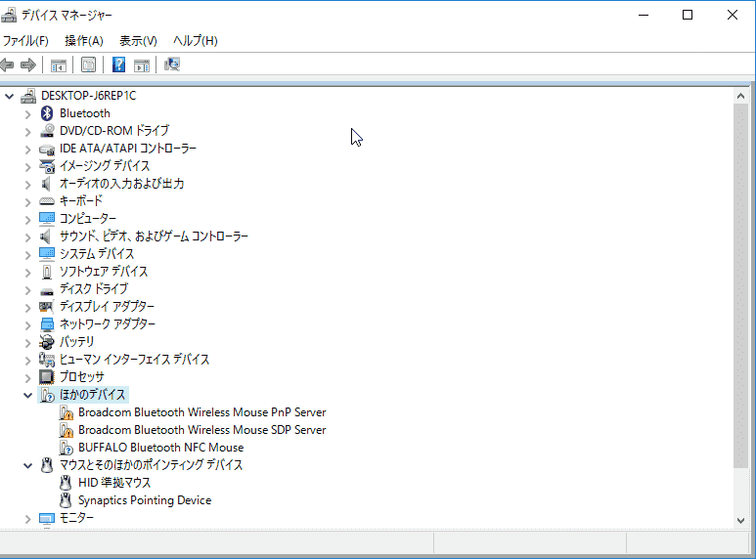Screen dimensions: 756x559
Task: Select Broadcom Bluetooth Wireless Mouse PnP Server
Action: point(202,412)
